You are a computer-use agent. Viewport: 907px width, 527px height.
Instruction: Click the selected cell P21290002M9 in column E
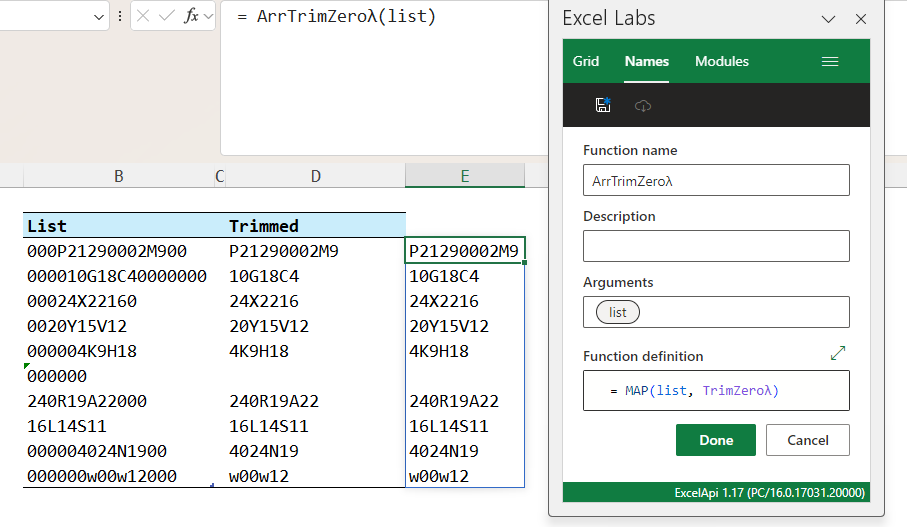tap(464, 250)
